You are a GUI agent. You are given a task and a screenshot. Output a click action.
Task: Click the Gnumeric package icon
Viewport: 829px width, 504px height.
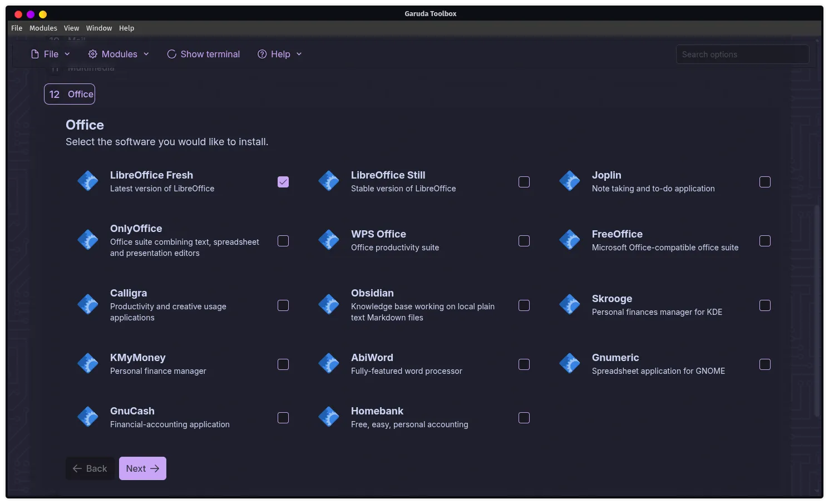[x=570, y=363]
